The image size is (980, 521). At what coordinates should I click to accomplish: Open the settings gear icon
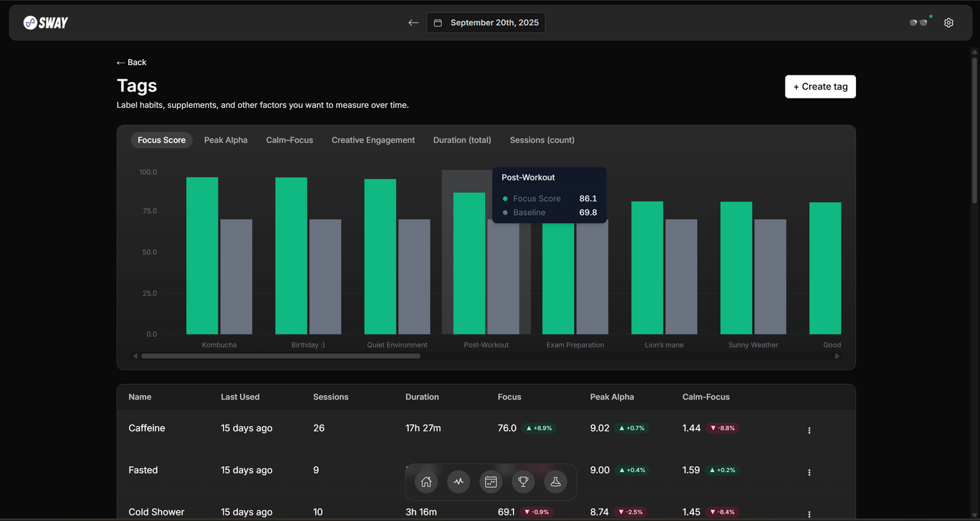949,23
